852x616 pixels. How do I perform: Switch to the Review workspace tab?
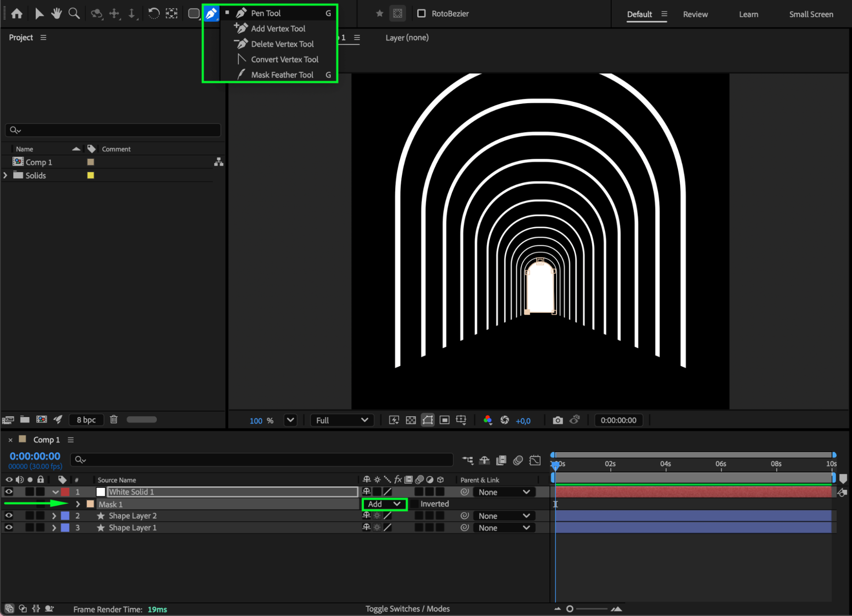pyautogui.click(x=695, y=14)
